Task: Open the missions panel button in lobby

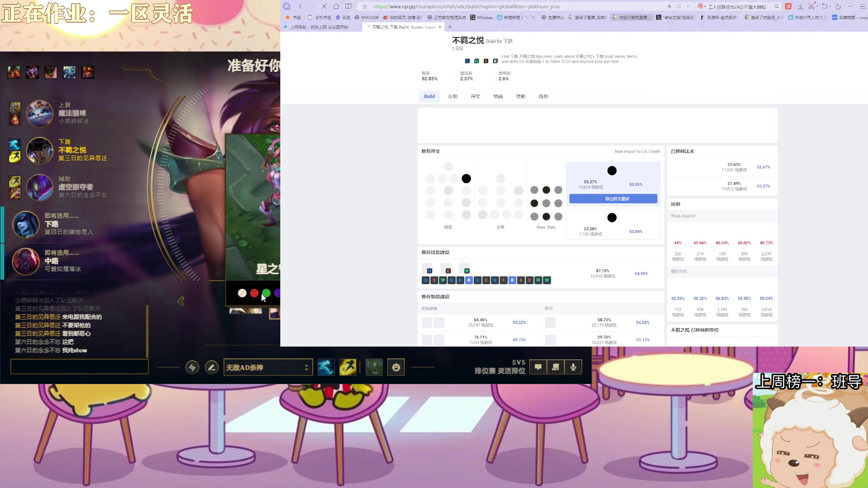Action: coord(556,367)
